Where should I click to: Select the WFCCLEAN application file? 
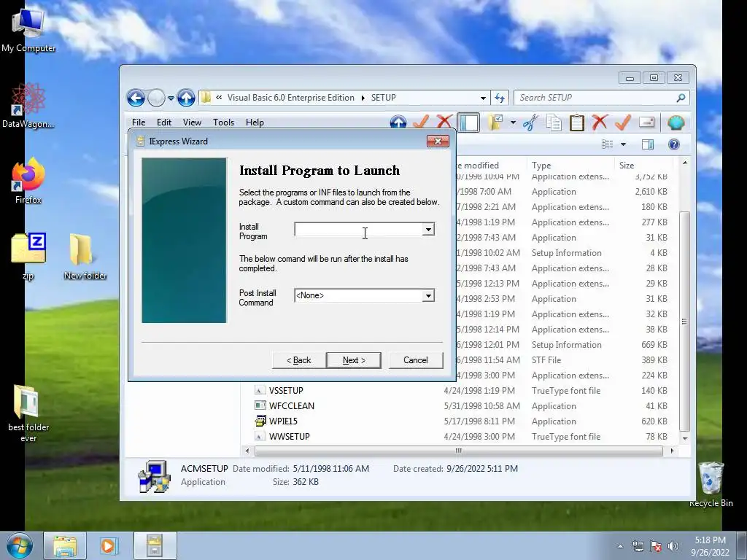tap(292, 405)
